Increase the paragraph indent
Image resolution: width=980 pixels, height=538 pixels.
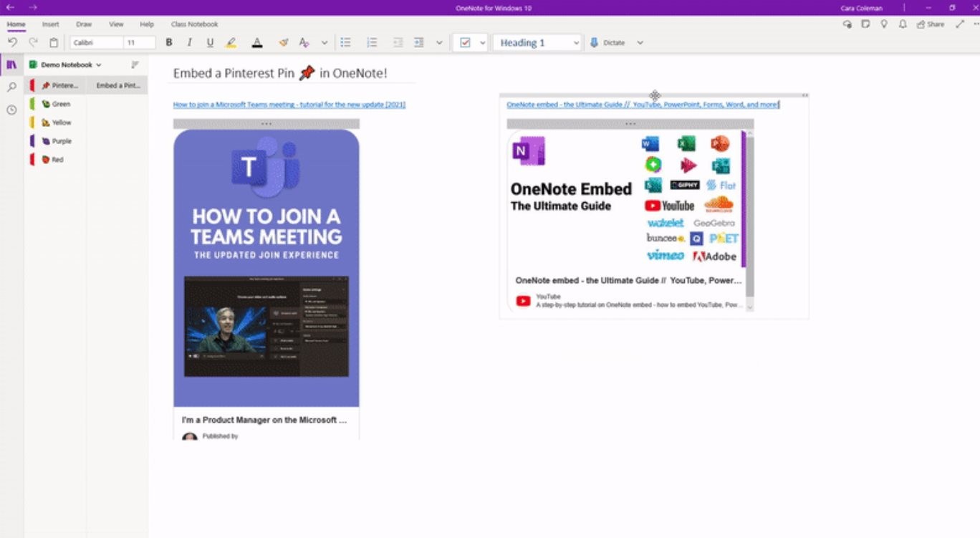(x=419, y=43)
